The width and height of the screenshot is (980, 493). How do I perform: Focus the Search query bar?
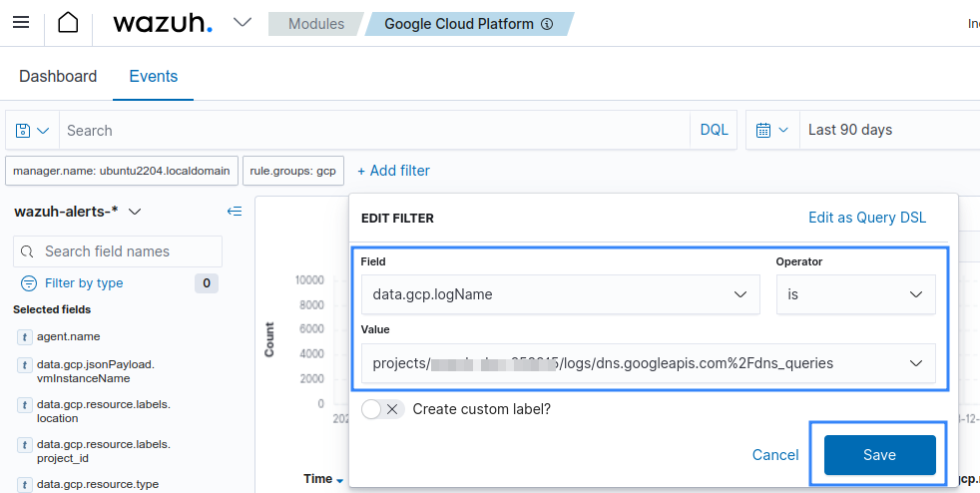coord(374,131)
